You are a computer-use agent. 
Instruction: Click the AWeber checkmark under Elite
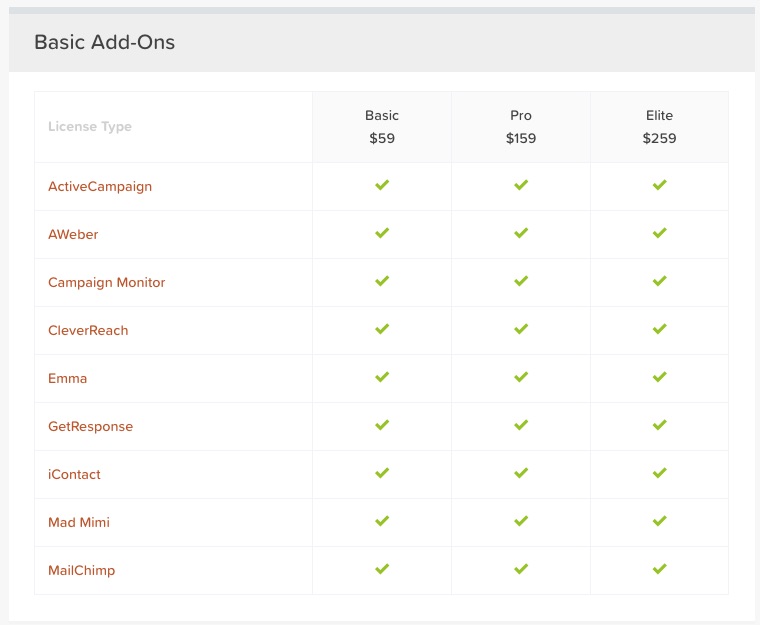pos(660,233)
